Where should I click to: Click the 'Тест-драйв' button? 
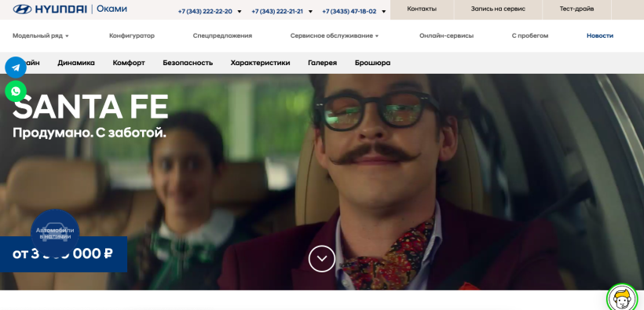pyautogui.click(x=576, y=9)
